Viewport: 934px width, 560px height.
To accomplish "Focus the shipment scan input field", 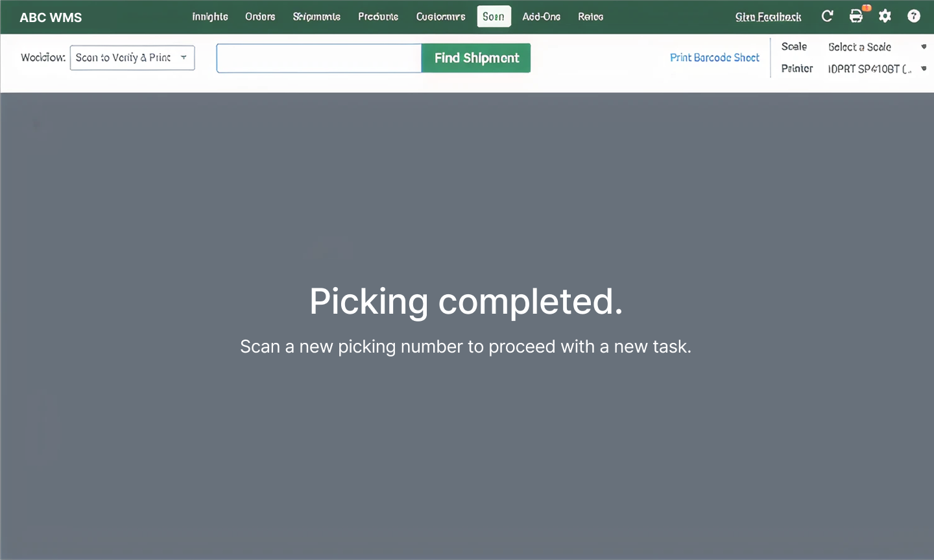I will (319, 58).
